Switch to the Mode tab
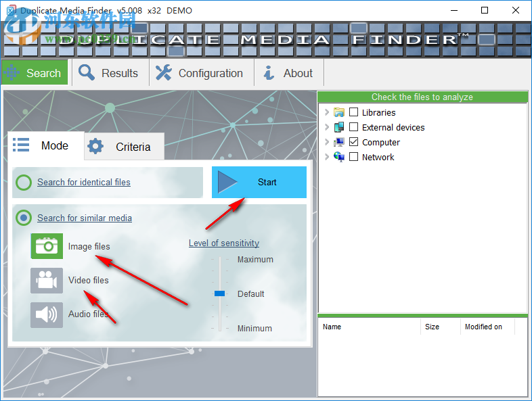The image size is (532, 401). [x=46, y=146]
